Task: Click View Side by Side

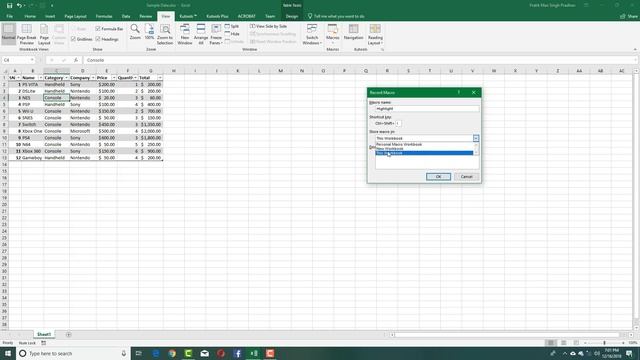Action: (x=269, y=26)
